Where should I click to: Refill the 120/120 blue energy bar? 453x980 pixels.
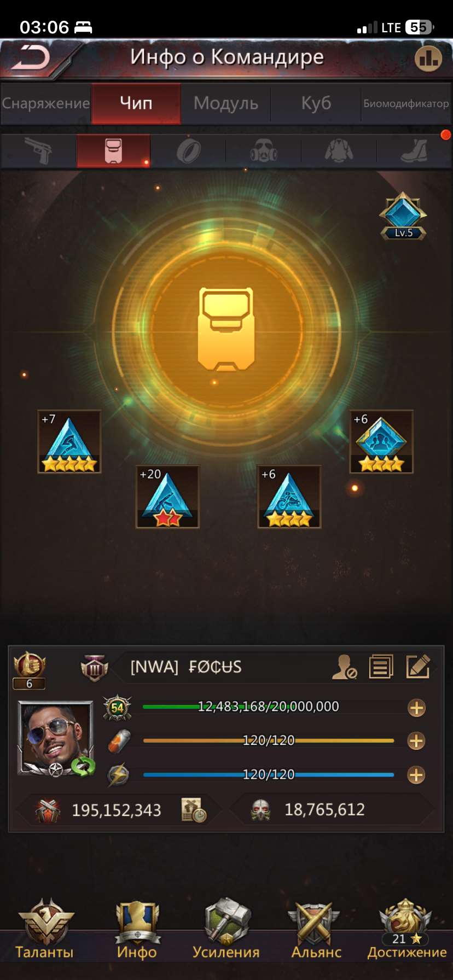[x=416, y=774]
